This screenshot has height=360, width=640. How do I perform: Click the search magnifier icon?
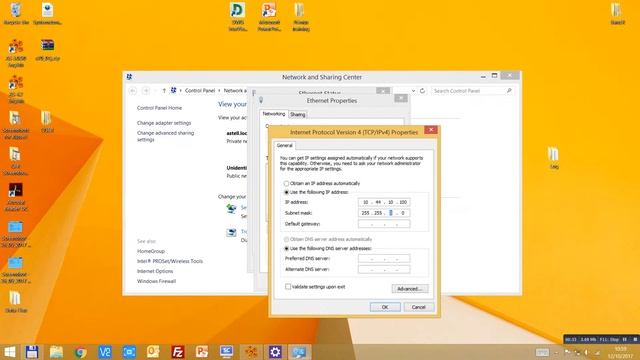tap(509, 91)
